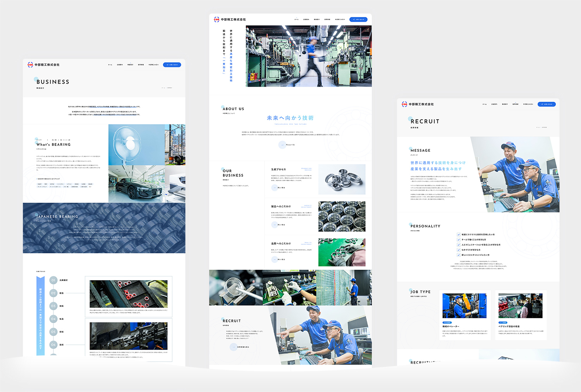Click the arrow circle under 生産プロセス
Viewport: 581px width, 392px height.
pyautogui.click(x=274, y=188)
